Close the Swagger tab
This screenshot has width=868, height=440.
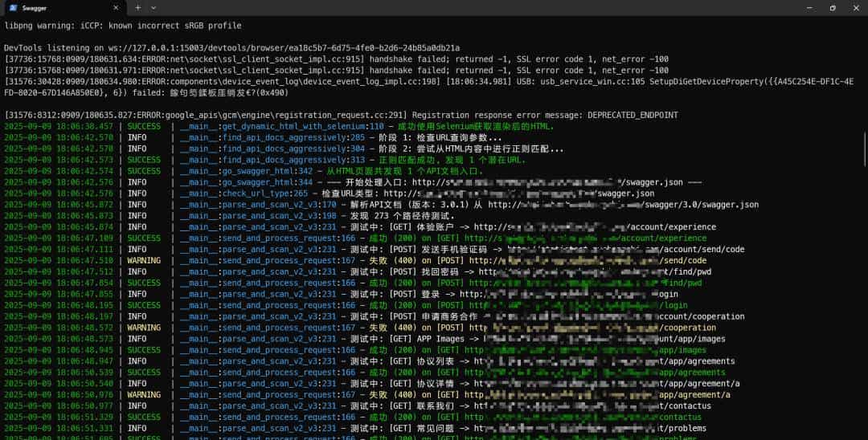pyautogui.click(x=116, y=7)
